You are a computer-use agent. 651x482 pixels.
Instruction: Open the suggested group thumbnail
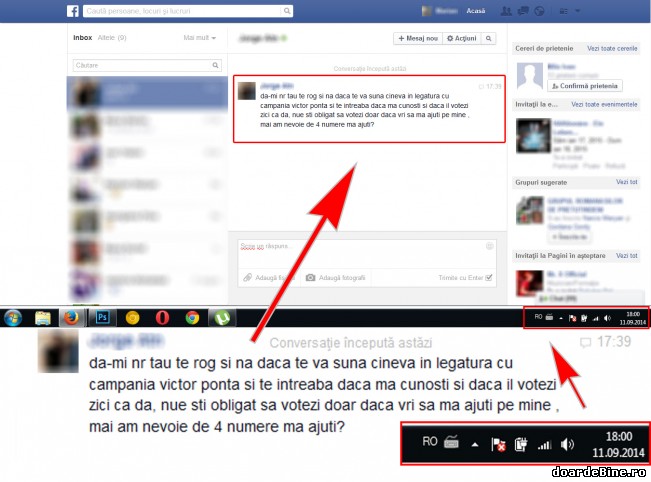[x=530, y=210]
